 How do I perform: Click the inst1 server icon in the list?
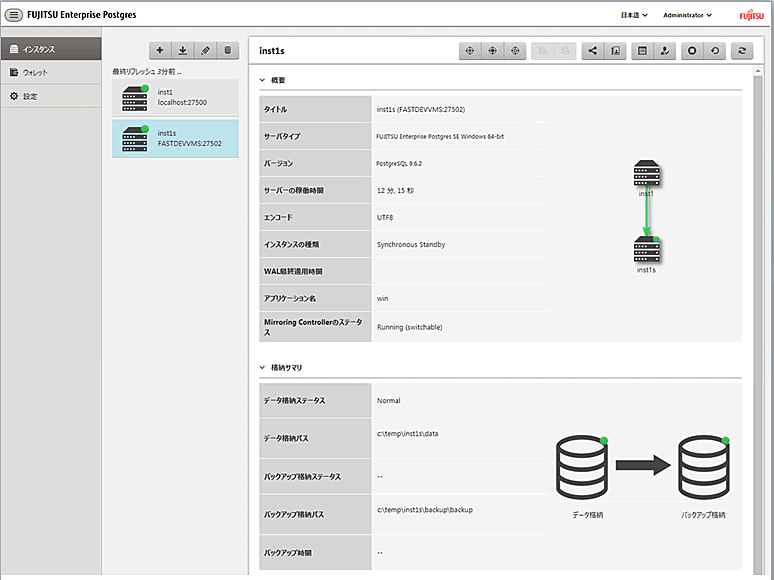tap(135, 98)
